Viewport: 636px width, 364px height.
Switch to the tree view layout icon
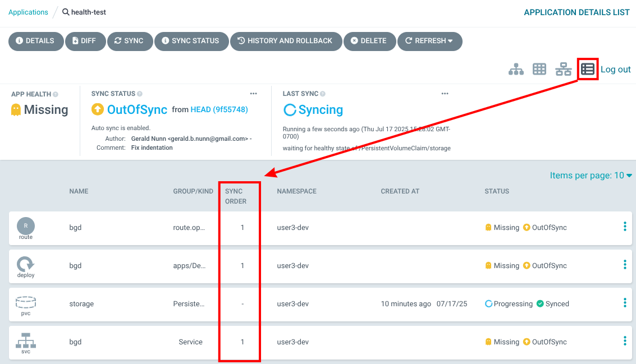click(516, 70)
